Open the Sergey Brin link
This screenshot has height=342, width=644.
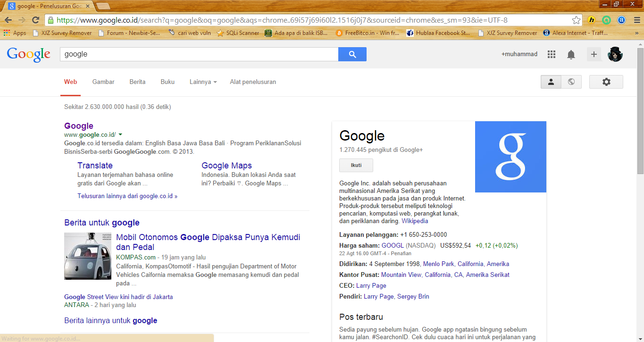pyautogui.click(x=413, y=296)
